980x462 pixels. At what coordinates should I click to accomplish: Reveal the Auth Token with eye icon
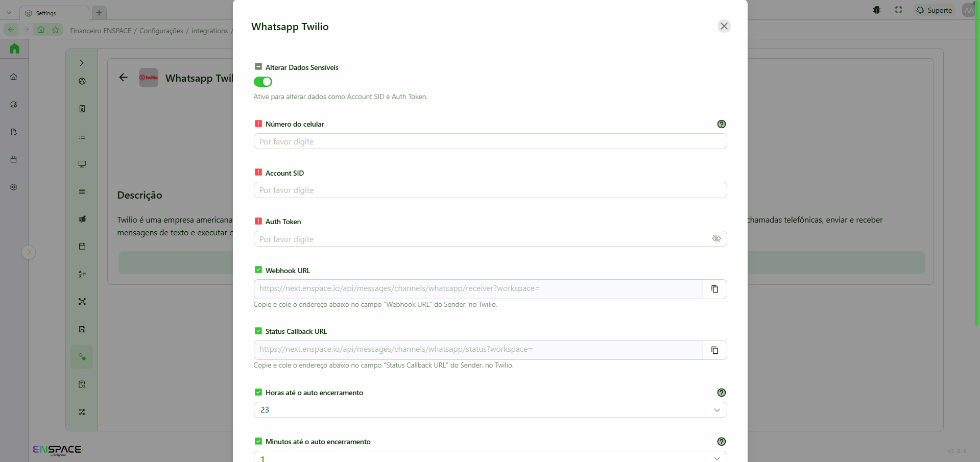click(x=716, y=239)
